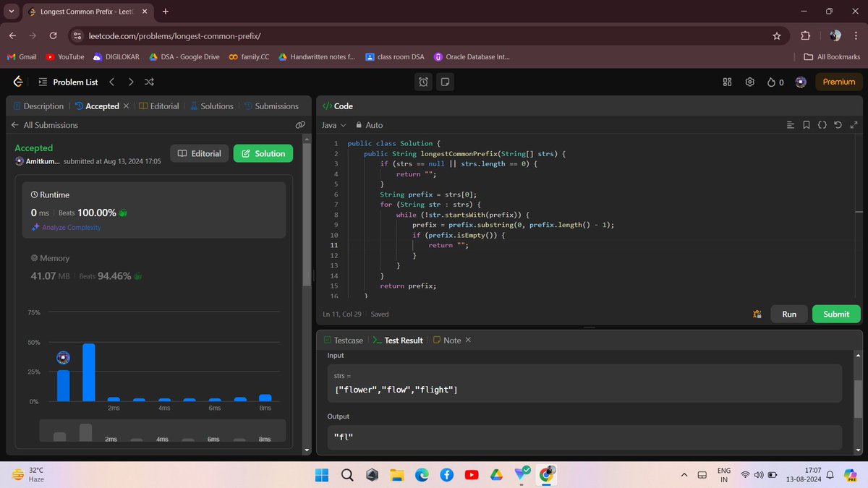Open Chrome extensions puzzle icon
Screen dimensions: 868x488
pos(805,35)
